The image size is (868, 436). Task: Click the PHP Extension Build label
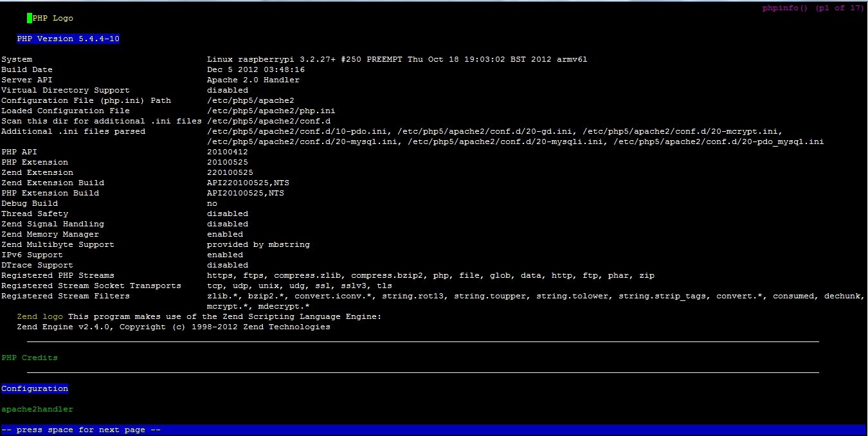point(50,193)
